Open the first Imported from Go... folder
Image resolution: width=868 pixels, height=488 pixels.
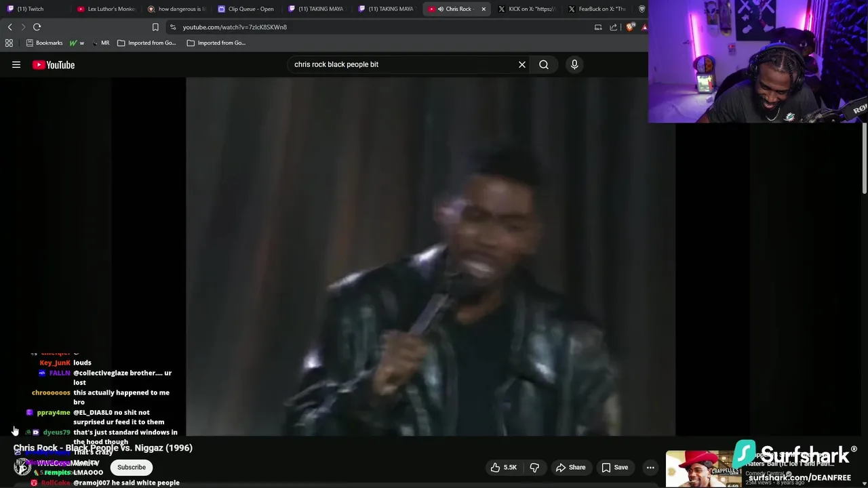click(x=146, y=43)
